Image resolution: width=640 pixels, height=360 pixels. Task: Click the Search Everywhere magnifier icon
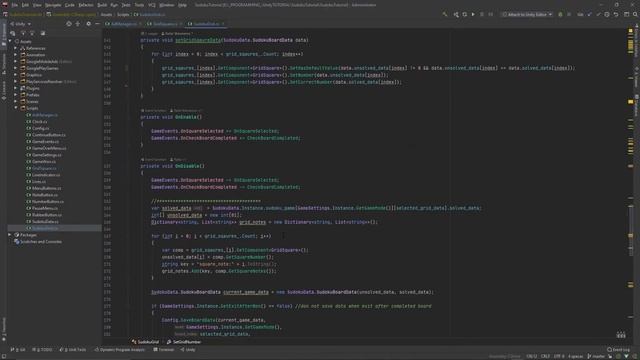click(635, 14)
